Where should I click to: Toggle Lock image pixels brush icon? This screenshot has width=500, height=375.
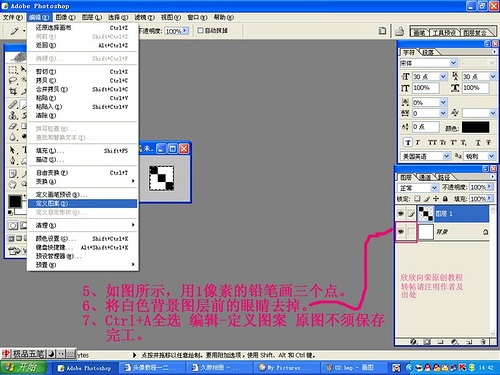click(x=426, y=199)
